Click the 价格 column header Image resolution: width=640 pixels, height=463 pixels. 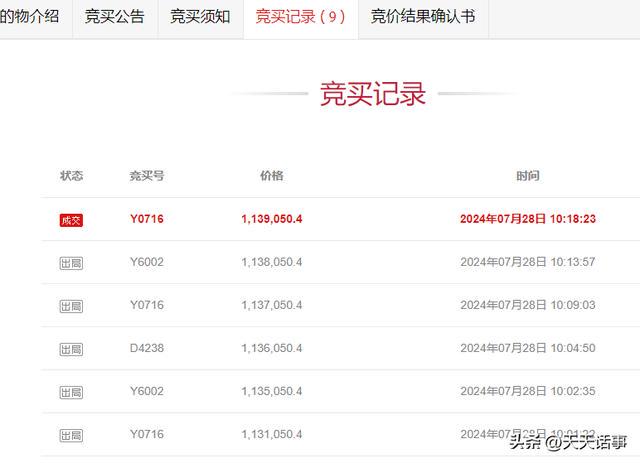[x=271, y=176]
